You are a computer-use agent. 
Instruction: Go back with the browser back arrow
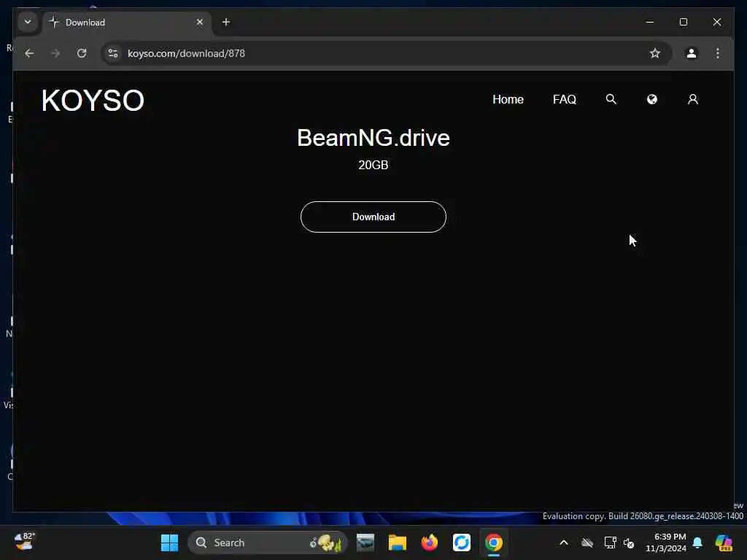pos(29,53)
